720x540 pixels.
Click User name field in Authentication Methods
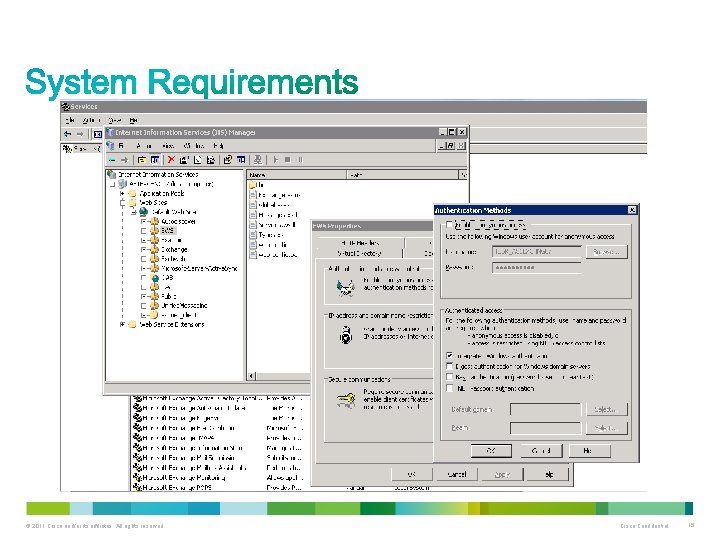pyautogui.click(x=537, y=252)
